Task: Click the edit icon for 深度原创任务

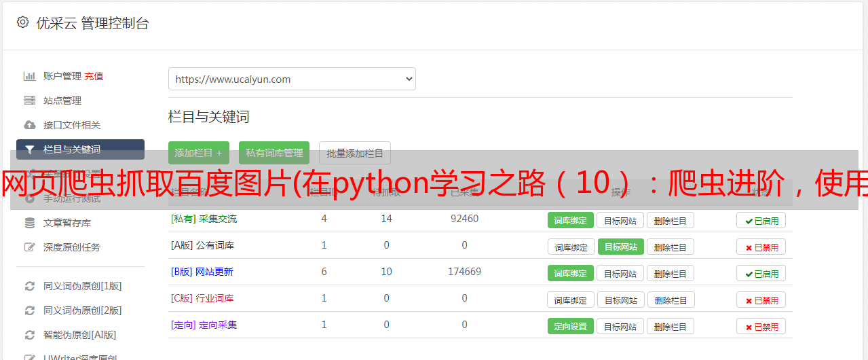Action: pyautogui.click(x=29, y=247)
